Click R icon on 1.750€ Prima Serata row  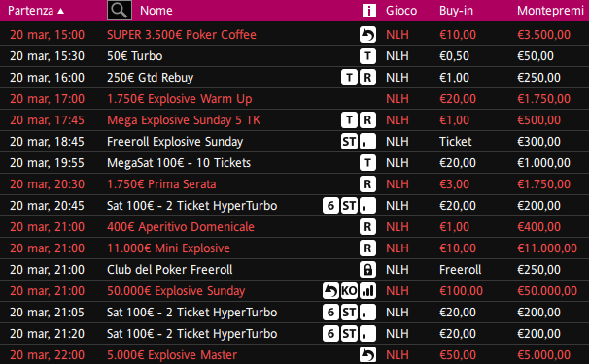[367, 184]
